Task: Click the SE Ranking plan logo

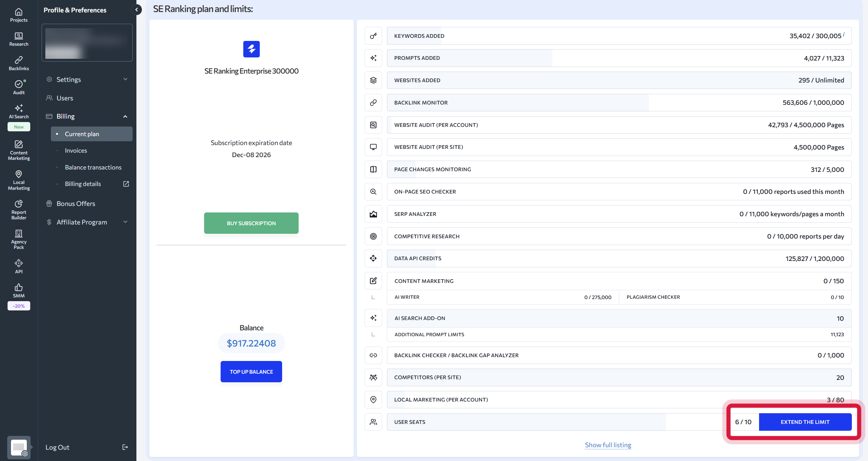Action: tap(251, 49)
